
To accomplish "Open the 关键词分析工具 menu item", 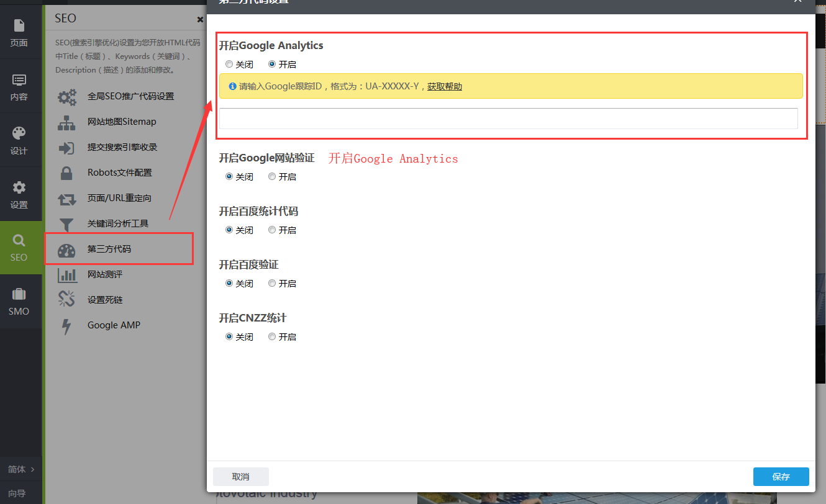I will pos(118,223).
